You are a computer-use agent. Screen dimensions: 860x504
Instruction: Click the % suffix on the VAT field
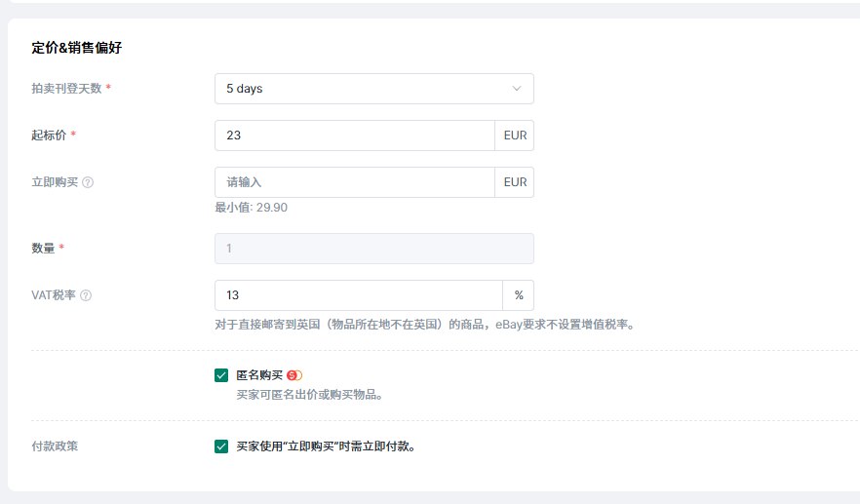click(x=519, y=295)
